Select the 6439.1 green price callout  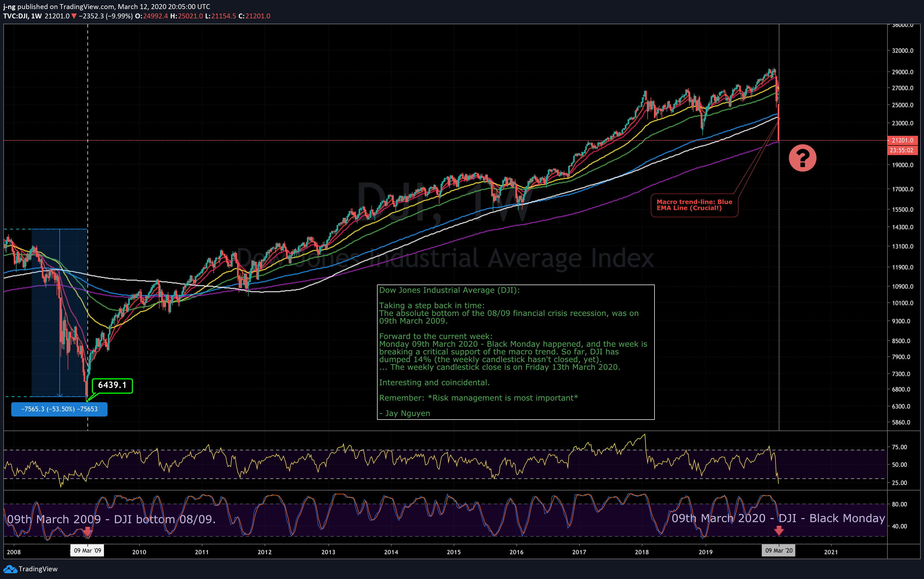tap(112, 385)
